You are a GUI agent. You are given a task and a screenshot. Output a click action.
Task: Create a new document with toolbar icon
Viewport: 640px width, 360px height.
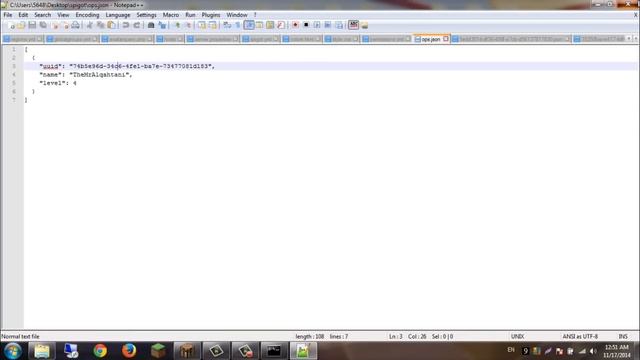(x=11, y=25)
